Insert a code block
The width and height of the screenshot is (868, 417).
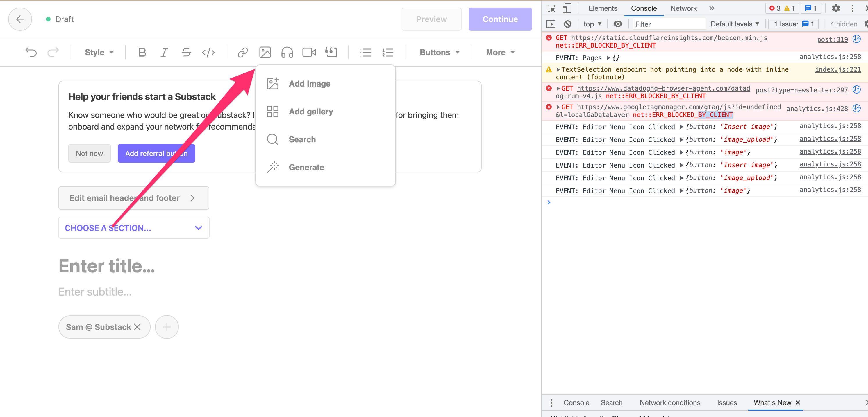click(x=208, y=52)
